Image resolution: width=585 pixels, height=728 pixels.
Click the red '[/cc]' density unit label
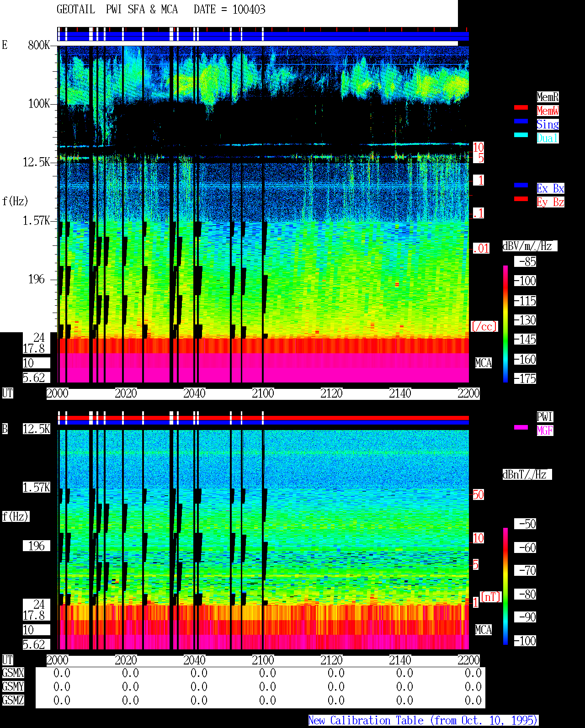484,326
